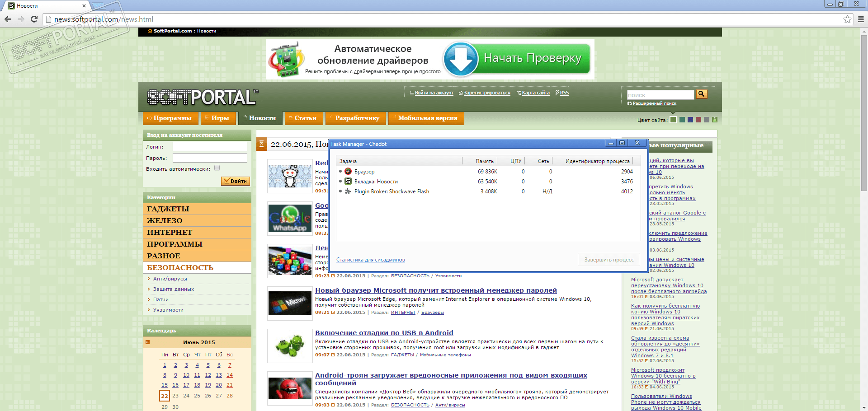This screenshot has height=411, width=868.
Task: Click the Shockwave Flash plugin puzzle icon
Action: pyautogui.click(x=348, y=191)
